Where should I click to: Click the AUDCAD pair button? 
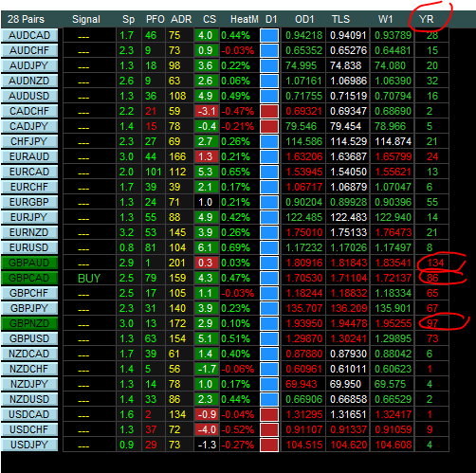point(29,35)
